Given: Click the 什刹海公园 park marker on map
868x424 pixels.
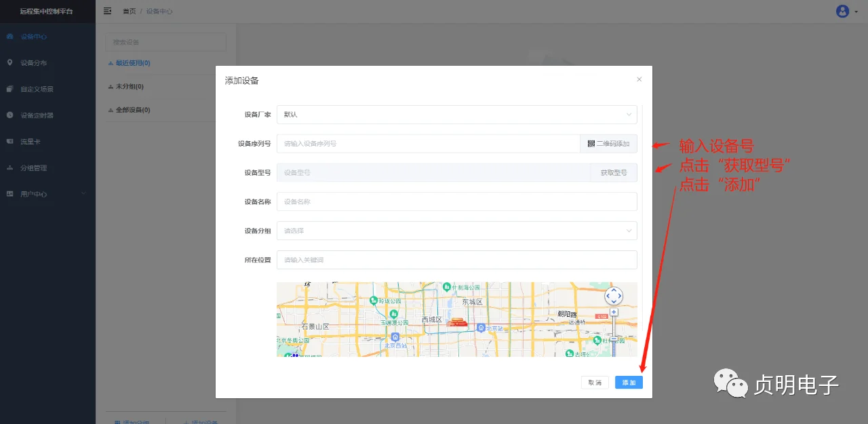Looking at the screenshot, I should (447, 286).
